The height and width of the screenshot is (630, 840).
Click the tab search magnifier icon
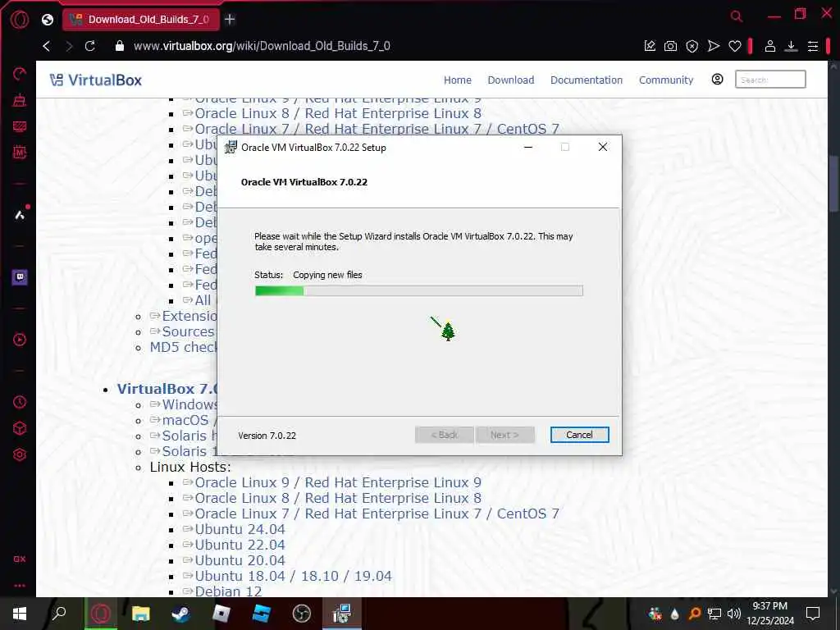(x=737, y=16)
